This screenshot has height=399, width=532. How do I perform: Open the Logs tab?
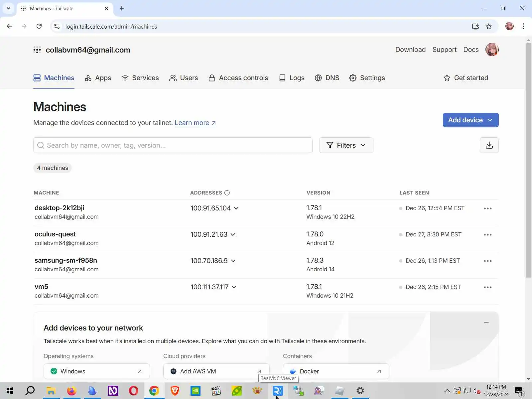point(292,78)
